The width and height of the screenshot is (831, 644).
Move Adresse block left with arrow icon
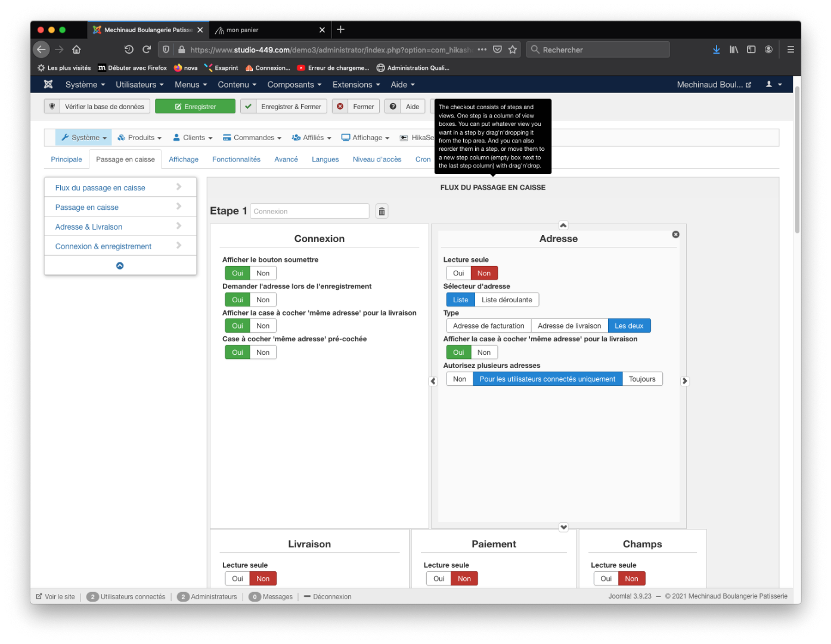pyautogui.click(x=433, y=381)
